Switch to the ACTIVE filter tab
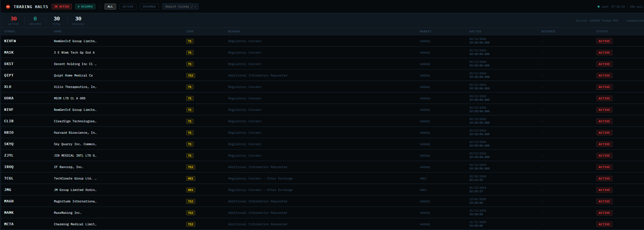Screen dimensions: 644x230 pos(128,7)
